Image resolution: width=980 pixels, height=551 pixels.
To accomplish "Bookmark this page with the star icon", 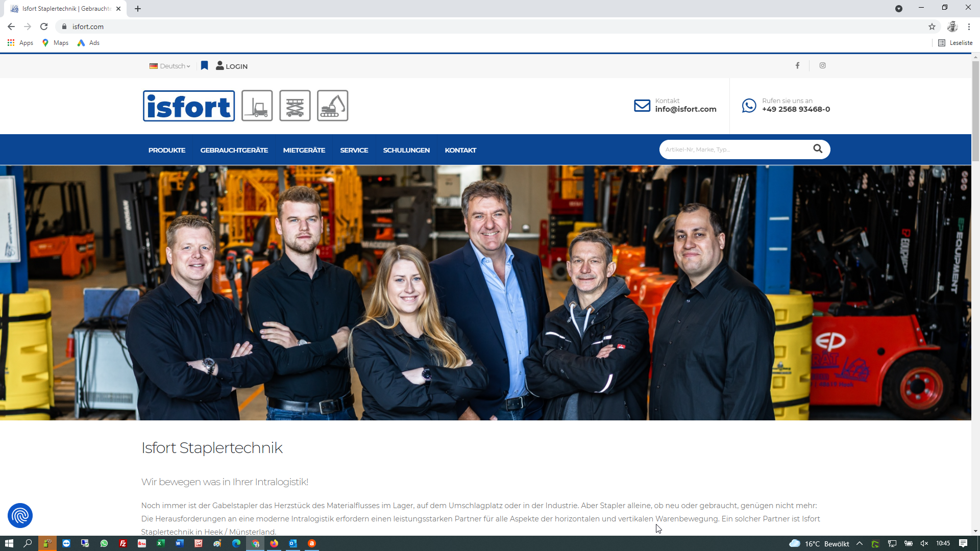I will (932, 27).
